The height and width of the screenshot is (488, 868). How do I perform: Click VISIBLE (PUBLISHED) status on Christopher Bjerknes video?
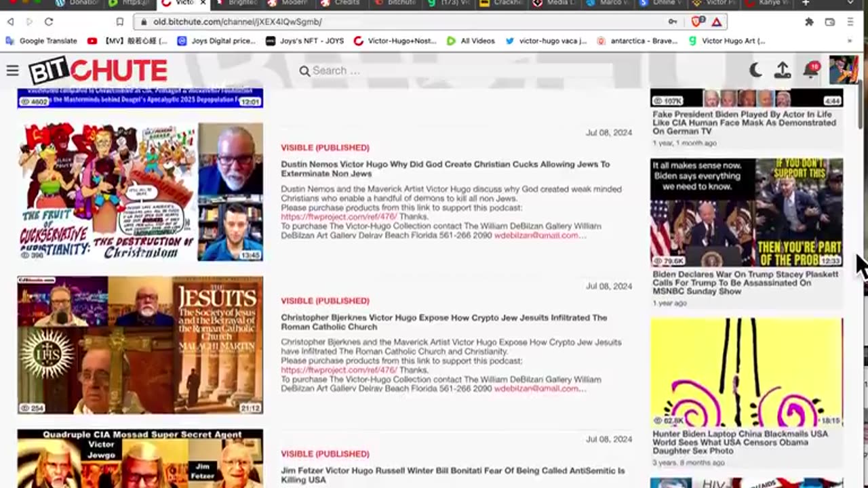point(325,300)
